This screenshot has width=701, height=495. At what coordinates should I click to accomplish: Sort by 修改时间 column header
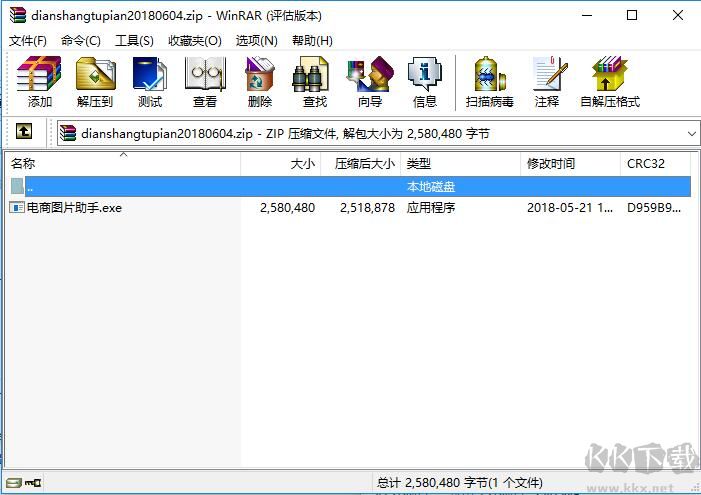[x=571, y=164]
